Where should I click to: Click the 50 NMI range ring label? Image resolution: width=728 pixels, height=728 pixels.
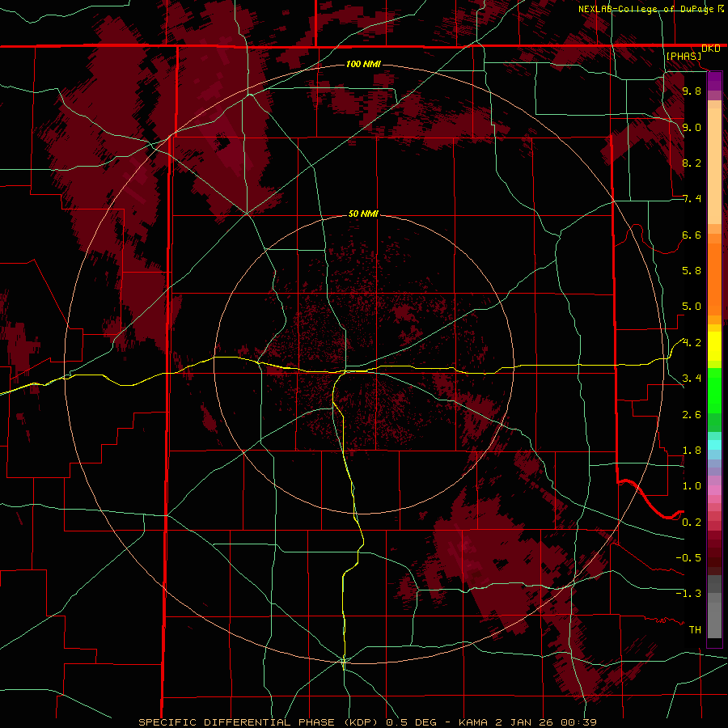tap(363, 214)
